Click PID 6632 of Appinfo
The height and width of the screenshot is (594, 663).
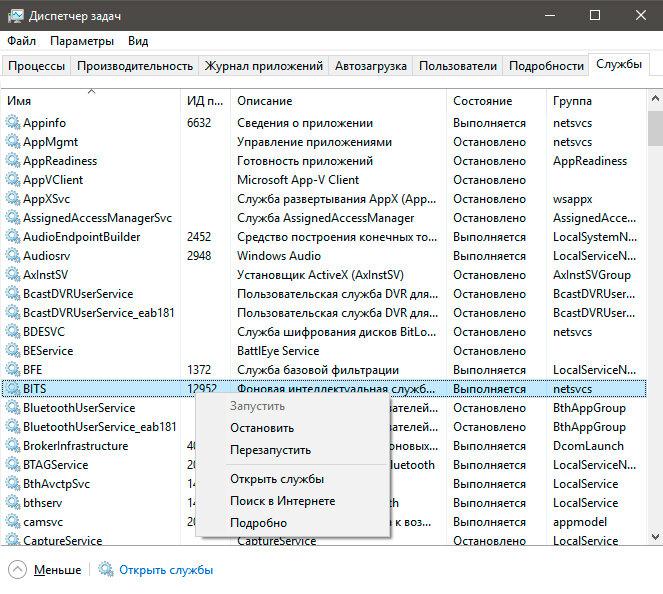(x=199, y=123)
